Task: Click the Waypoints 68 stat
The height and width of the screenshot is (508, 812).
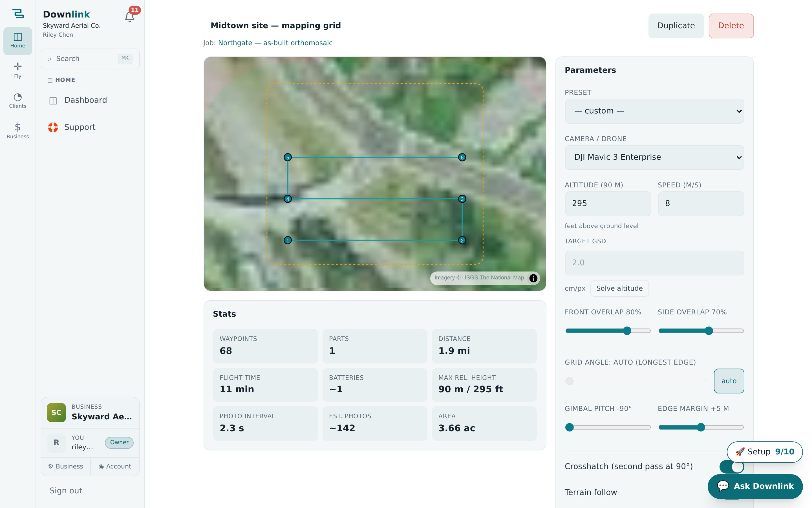Action: [265, 346]
